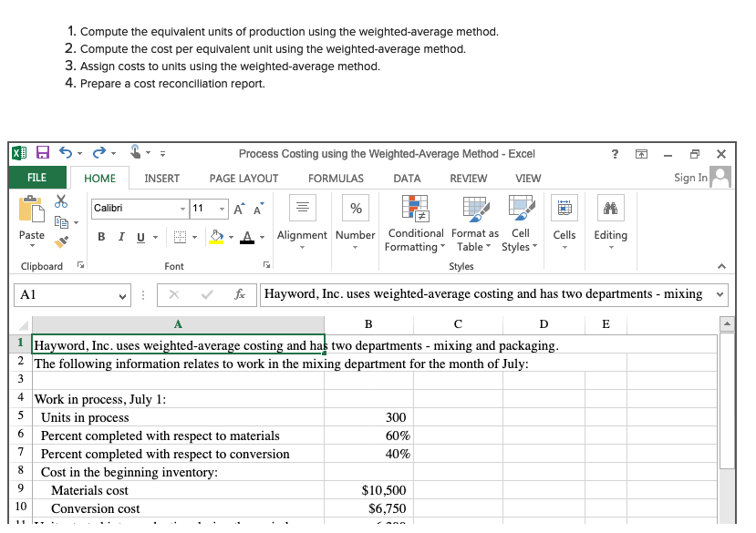Image resolution: width=756 pixels, height=533 pixels.
Task: Open Cell Styles gallery
Action: coord(520,223)
